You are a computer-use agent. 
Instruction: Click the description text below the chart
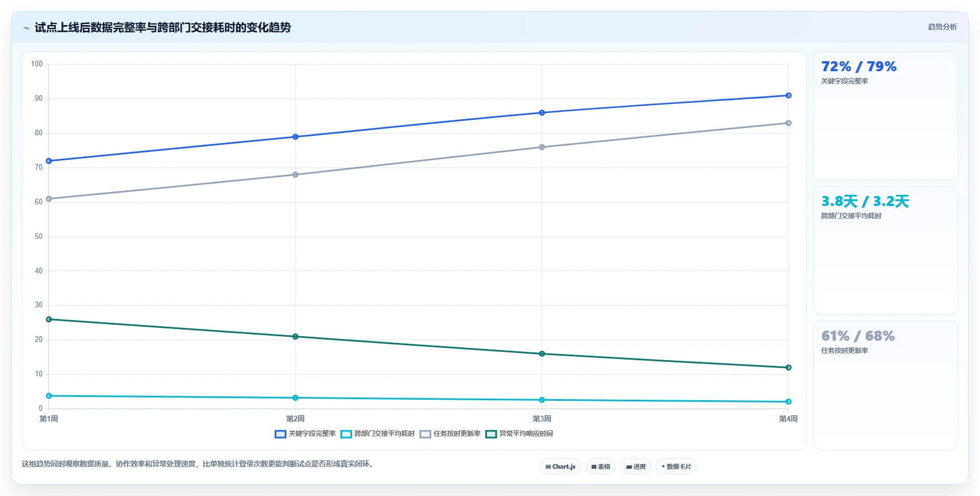click(197, 464)
